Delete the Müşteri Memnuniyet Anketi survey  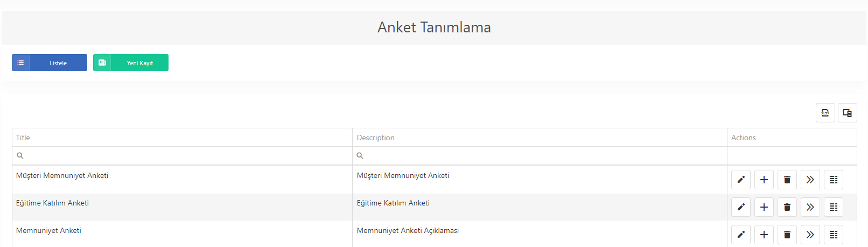(787, 180)
